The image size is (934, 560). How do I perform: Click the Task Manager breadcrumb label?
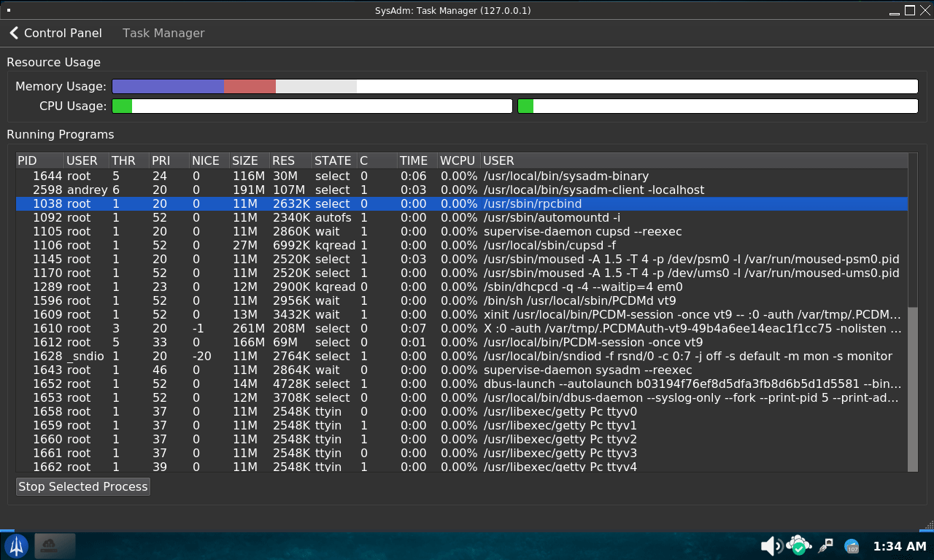pos(163,33)
